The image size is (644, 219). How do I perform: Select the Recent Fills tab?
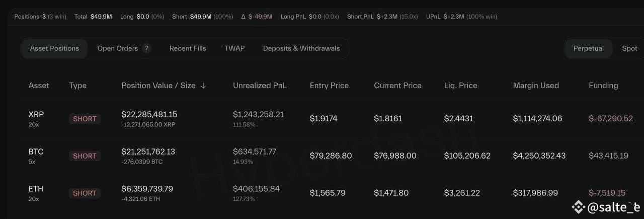[x=188, y=48]
